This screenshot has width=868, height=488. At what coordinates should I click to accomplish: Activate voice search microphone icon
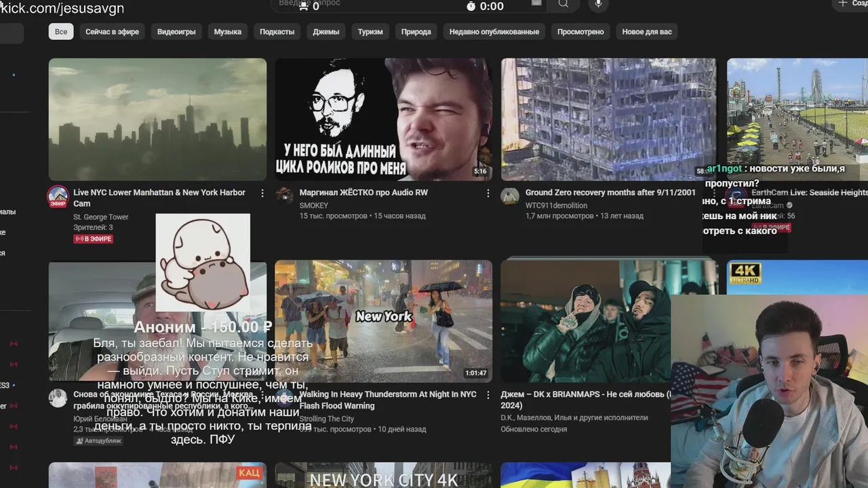(598, 4)
